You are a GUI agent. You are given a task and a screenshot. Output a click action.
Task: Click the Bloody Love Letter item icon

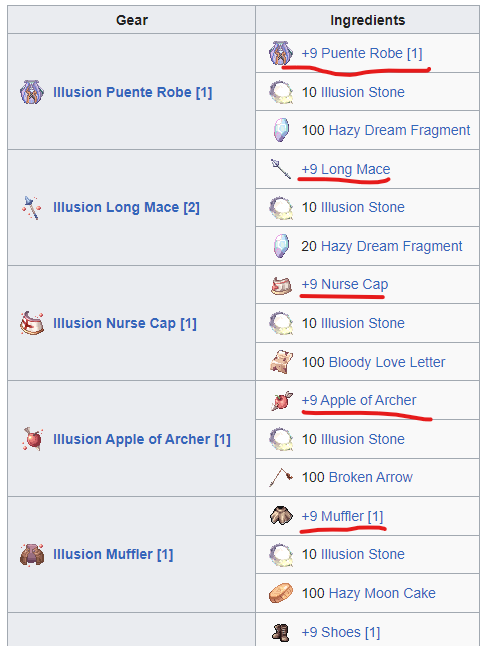(281, 362)
